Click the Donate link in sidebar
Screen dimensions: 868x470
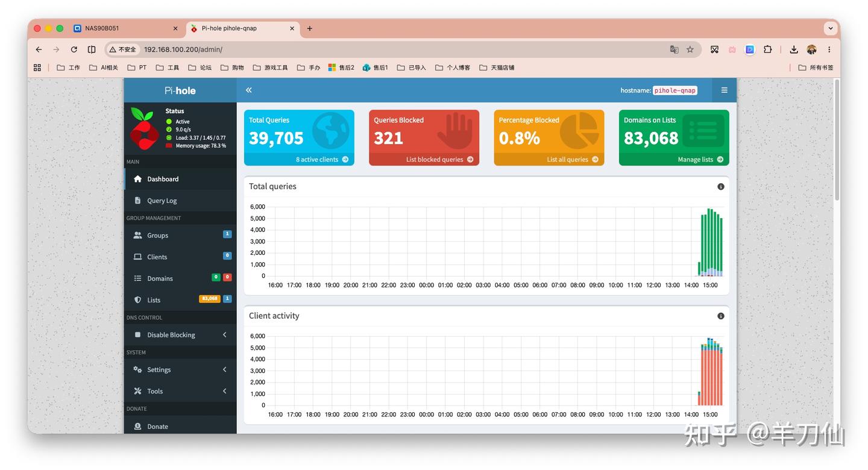tap(180, 427)
